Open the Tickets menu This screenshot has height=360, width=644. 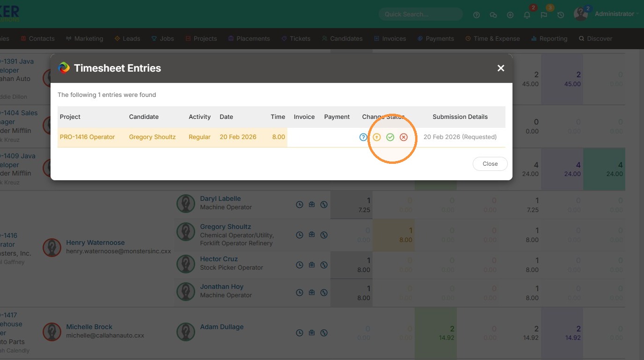[x=296, y=39]
